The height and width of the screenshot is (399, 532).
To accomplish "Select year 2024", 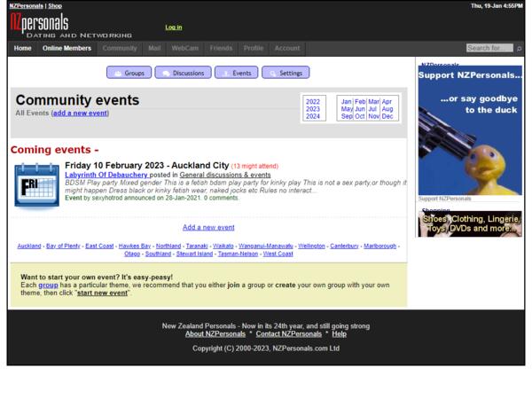I will 313,116.
